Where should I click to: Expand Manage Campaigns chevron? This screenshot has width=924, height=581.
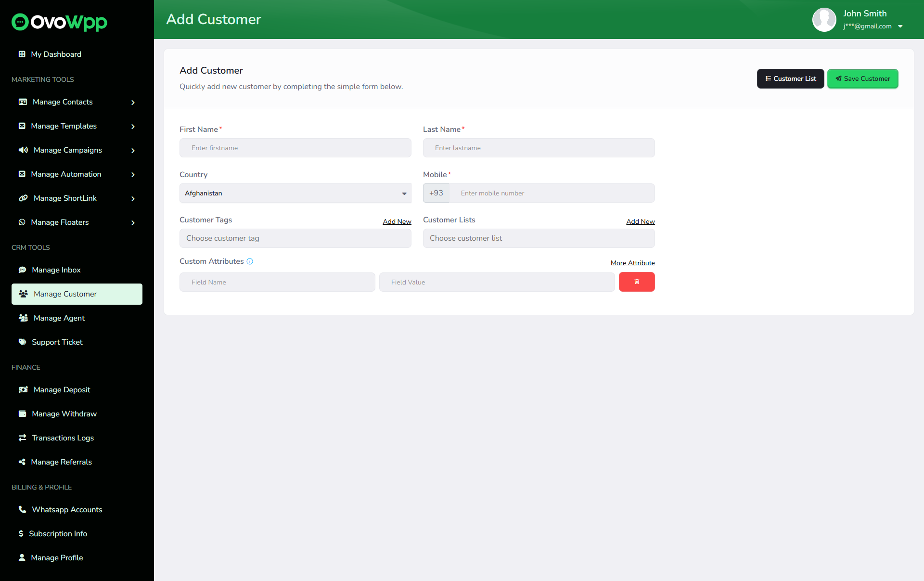click(133, 151)
